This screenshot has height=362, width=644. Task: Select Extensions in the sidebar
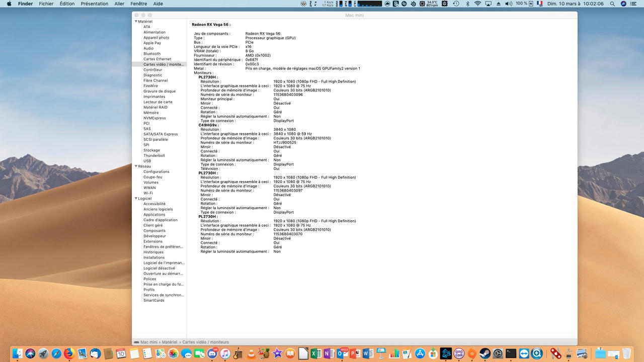click(x=153, y=241)
